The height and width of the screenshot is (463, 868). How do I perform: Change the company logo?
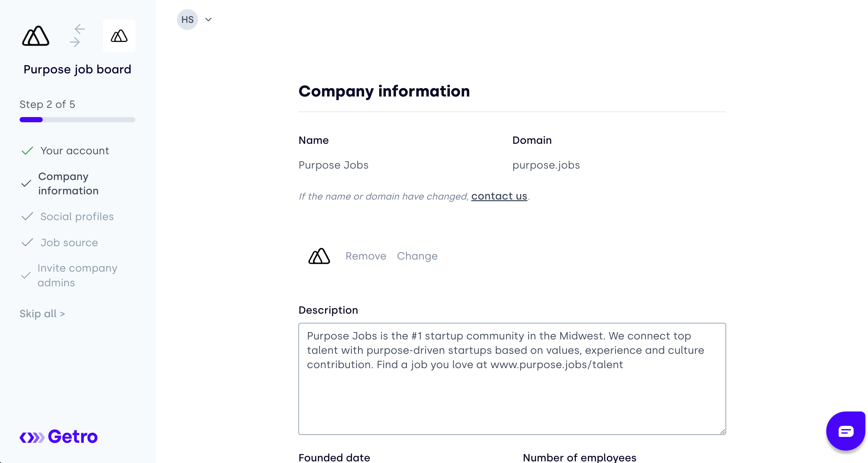417,256
